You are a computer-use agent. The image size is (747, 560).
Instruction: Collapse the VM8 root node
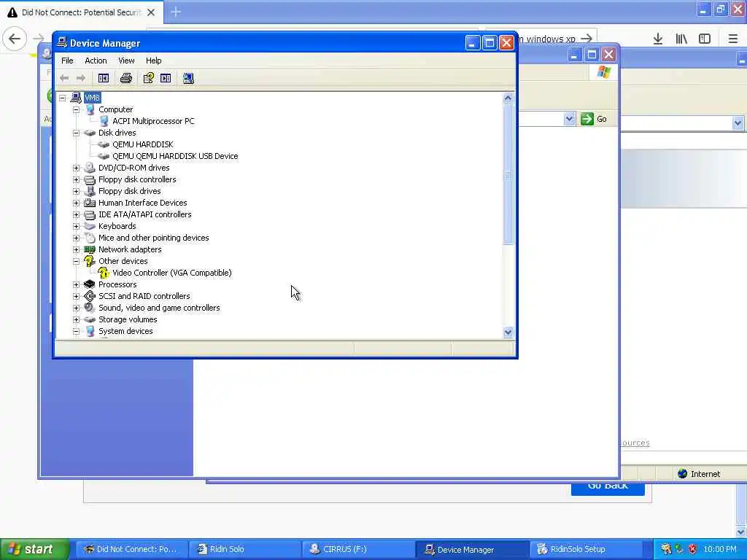tap(63, 98)
